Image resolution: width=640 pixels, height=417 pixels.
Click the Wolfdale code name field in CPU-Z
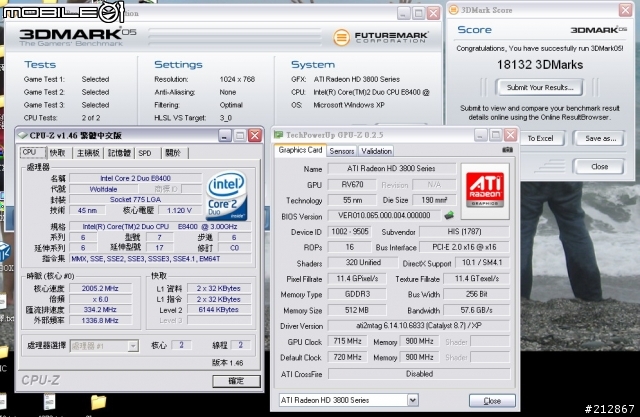pos(103,189)
